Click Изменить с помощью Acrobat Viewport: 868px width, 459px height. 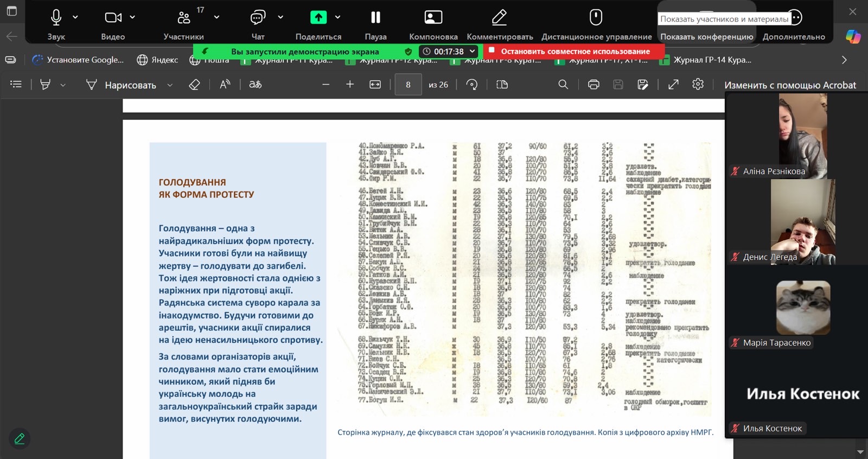point(790,85)
